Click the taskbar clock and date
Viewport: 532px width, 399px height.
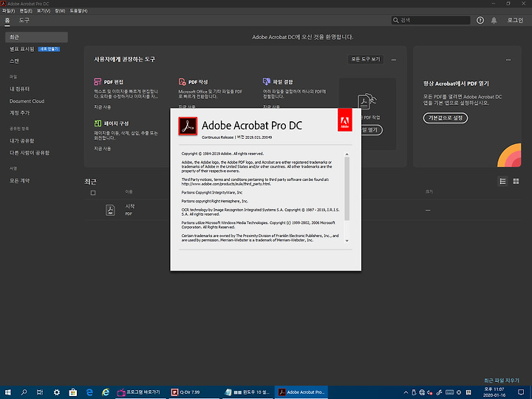coord(494,392)
